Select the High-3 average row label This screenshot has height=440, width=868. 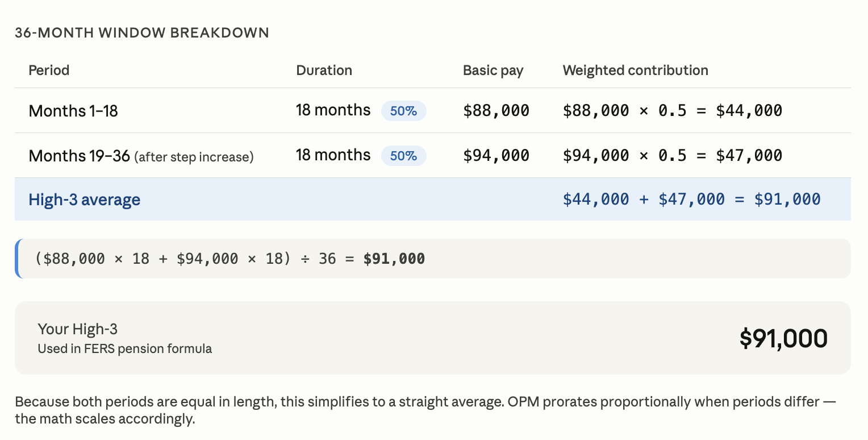click(x=84, y=200)
